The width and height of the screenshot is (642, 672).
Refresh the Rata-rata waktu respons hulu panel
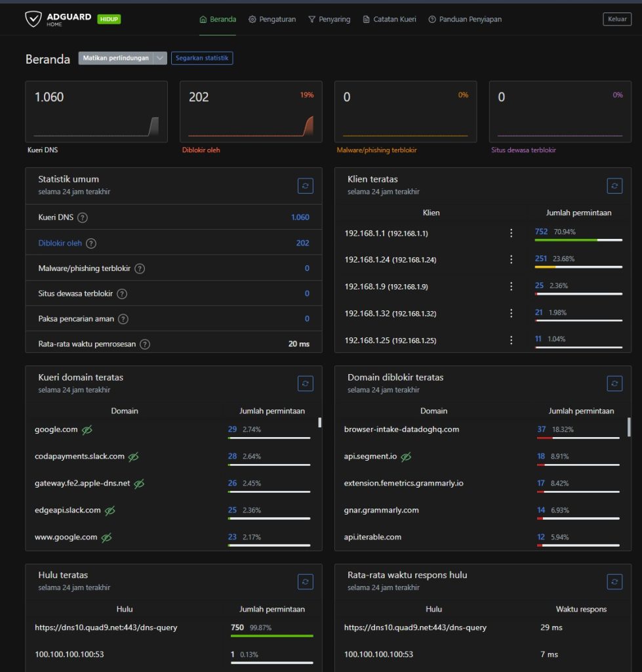614,581
